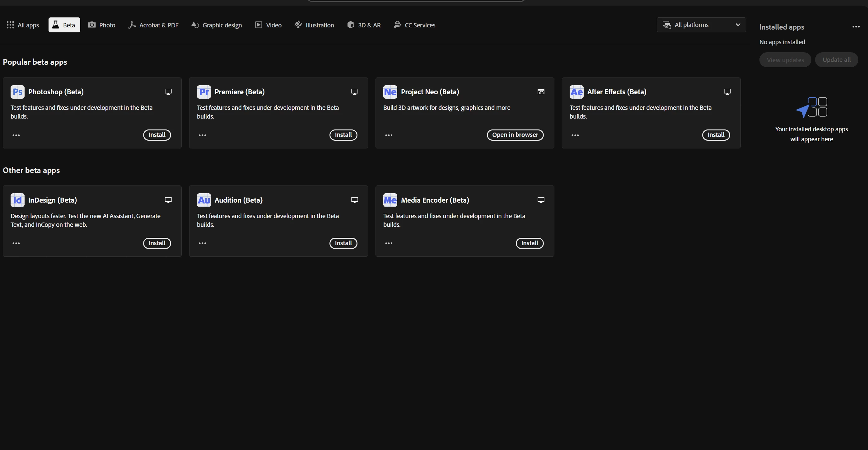
Task: Open more options for Project Neo (Beta)
Action: coord(389,135)
